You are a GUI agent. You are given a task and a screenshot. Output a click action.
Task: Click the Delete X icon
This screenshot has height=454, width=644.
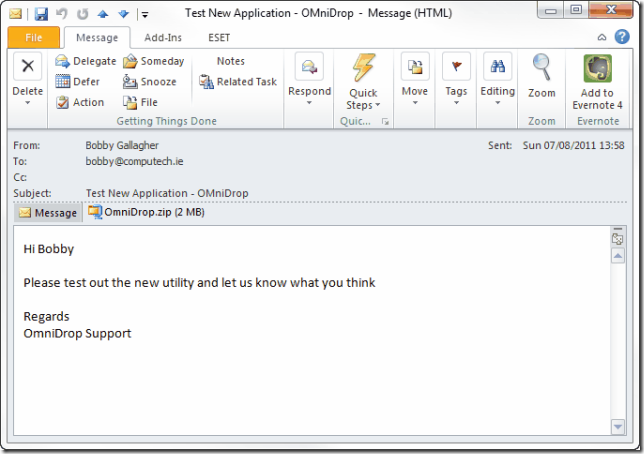pos(28,66)
